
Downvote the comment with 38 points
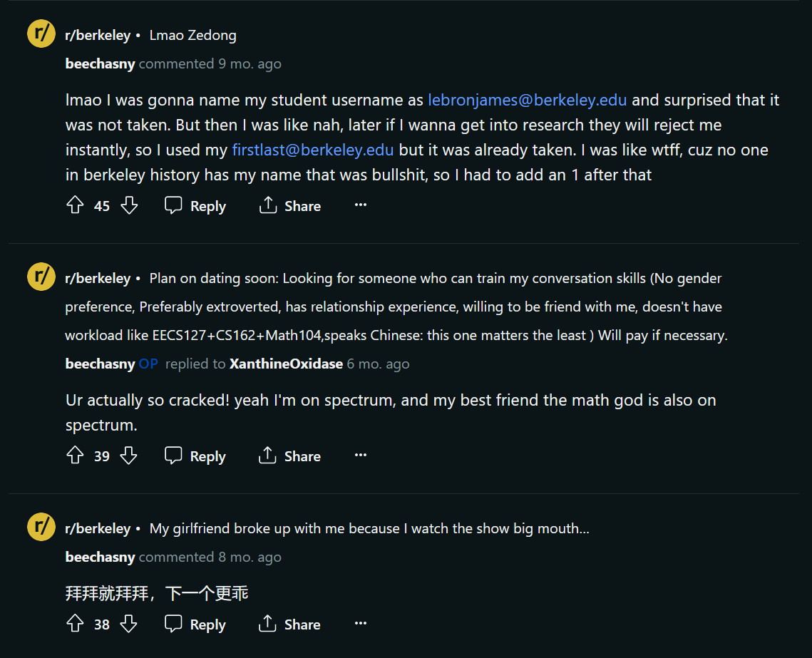tap(128, 623)
